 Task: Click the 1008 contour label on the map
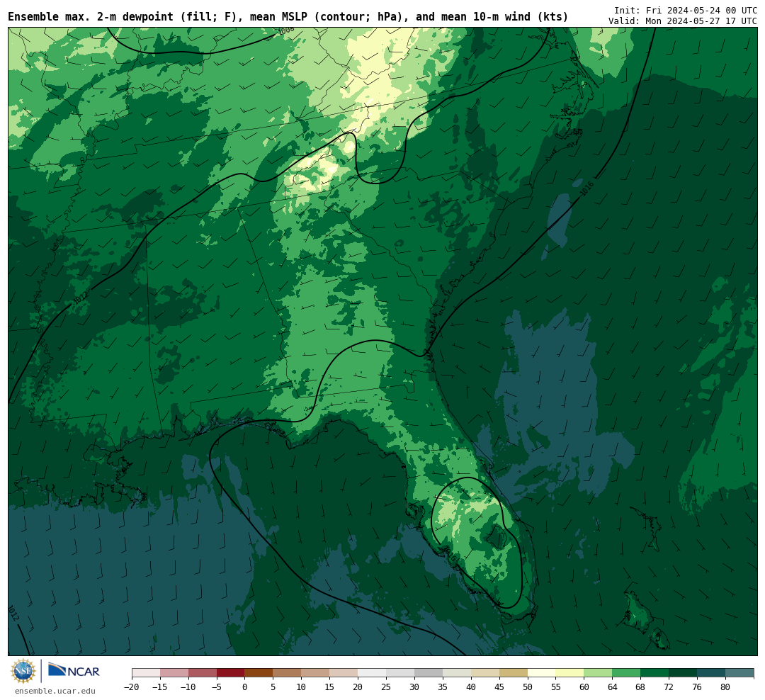286,30
